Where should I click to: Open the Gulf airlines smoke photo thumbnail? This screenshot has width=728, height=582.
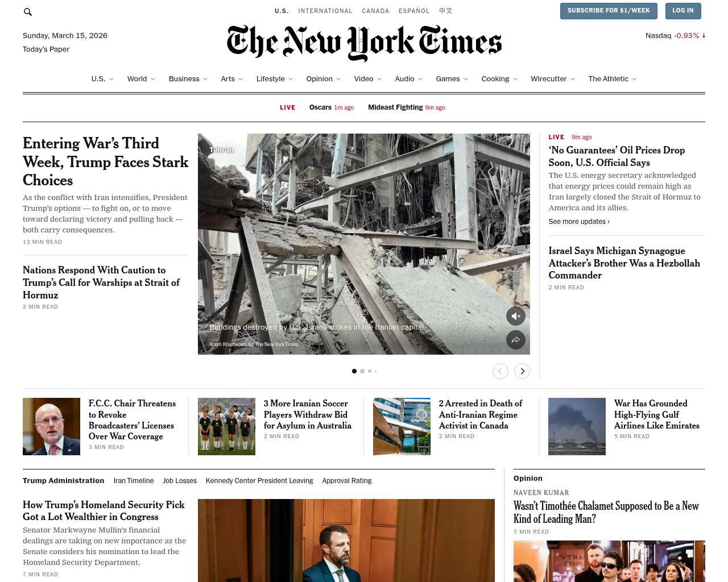tap(577, 426)
